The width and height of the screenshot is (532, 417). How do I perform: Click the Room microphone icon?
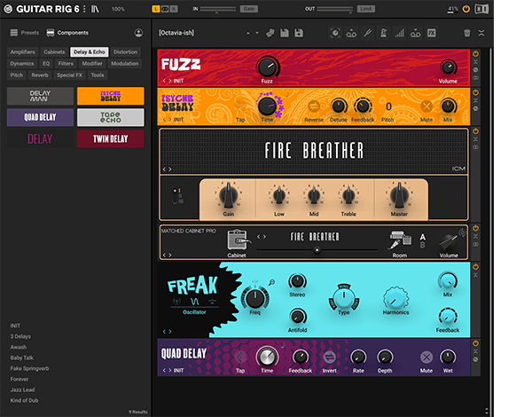400,240
